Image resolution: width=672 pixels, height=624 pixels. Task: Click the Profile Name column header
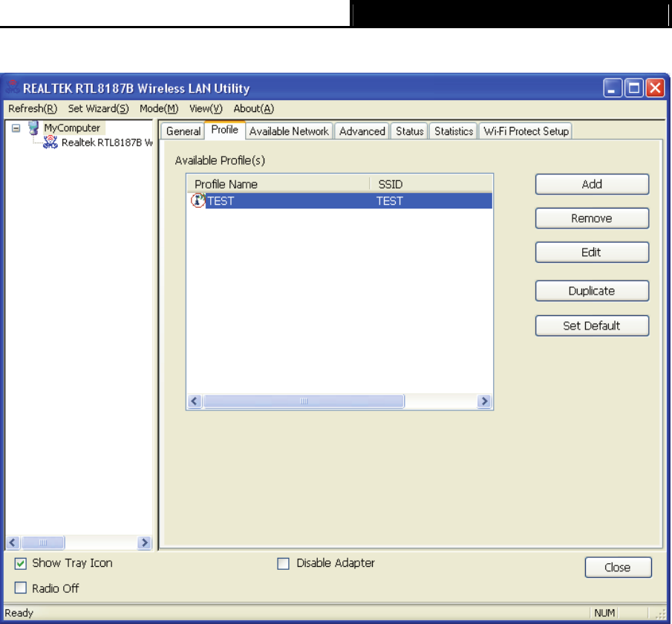tap(278, 184)
